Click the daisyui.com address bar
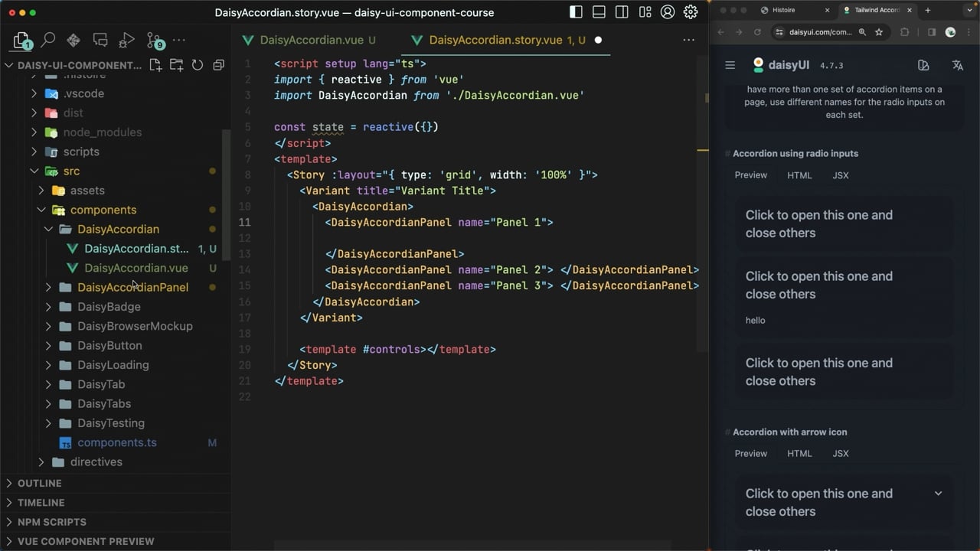The height and width of the screenshot is (551, 980). [821, 32]
